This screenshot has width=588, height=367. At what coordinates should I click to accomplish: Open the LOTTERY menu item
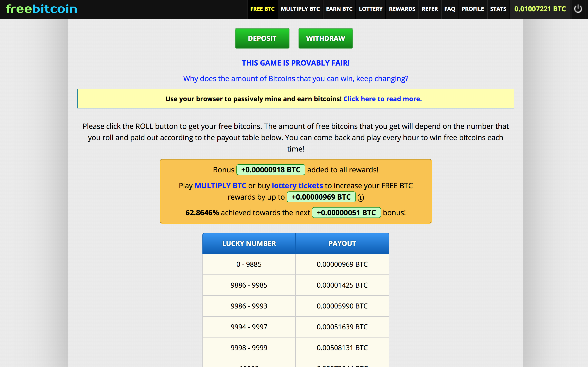click(370, 9)
